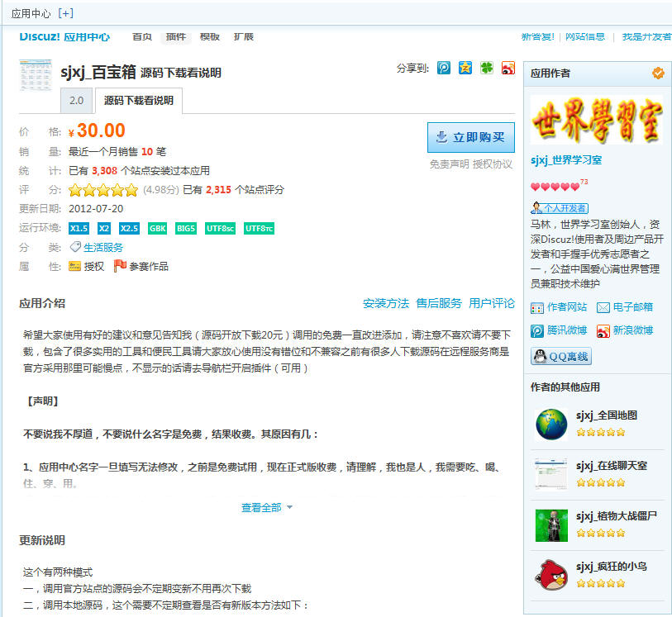Screen dimensions: 672x617
Task: Click the 2,315 rating count
Action: coord(218,190)
